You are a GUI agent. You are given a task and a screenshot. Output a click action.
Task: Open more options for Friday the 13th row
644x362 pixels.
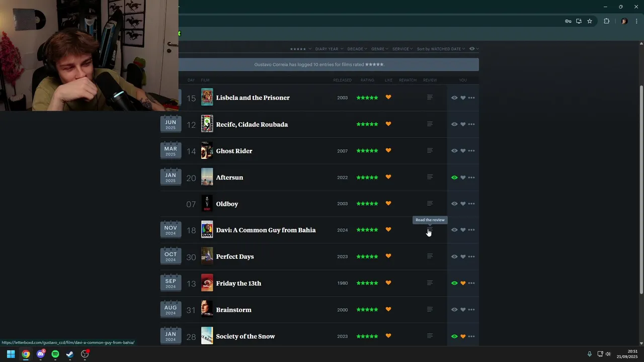(x=471, y=283)
